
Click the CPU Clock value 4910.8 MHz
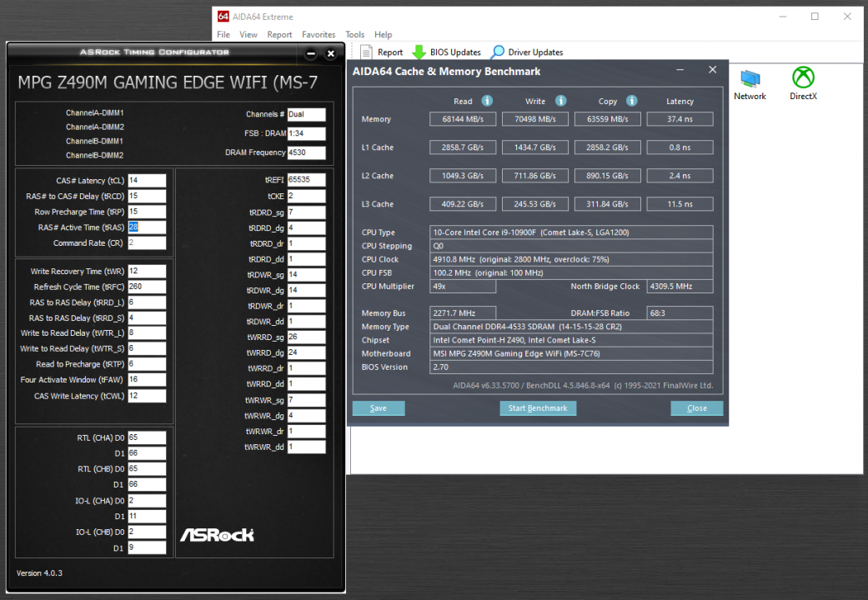[571, 259]
